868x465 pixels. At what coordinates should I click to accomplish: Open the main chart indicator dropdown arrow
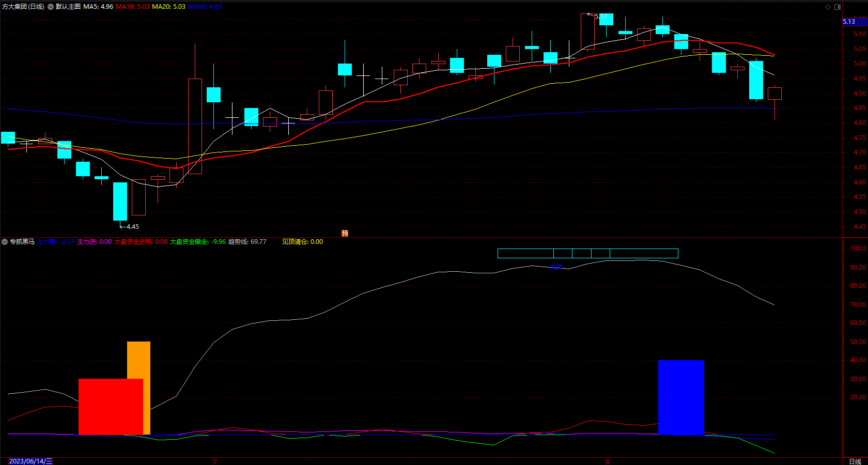pos(51,7)
